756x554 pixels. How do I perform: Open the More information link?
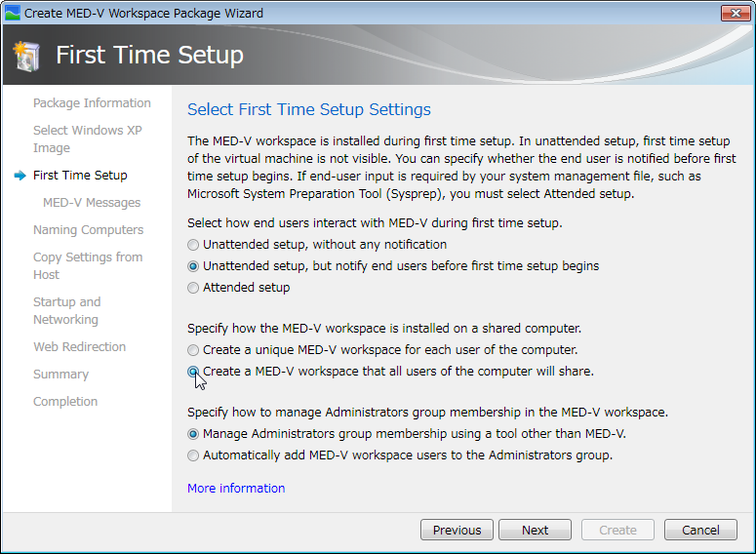236,489
